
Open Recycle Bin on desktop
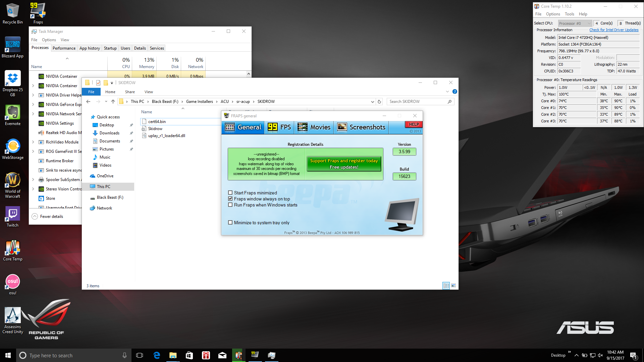tap(13, 13)
